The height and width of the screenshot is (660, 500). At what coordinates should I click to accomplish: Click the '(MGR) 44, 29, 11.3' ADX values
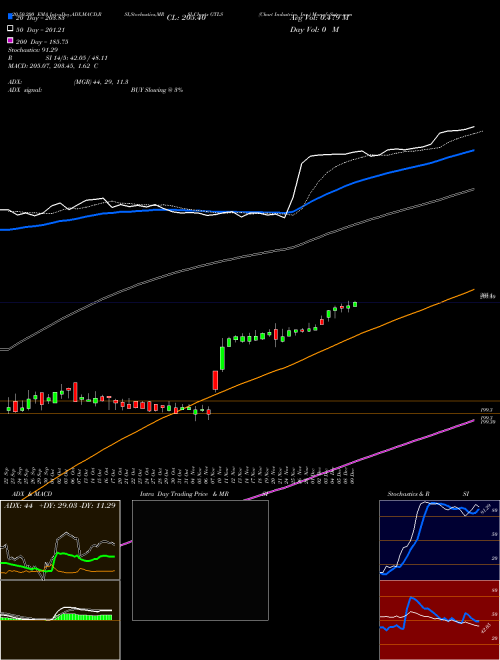[101, 82]
